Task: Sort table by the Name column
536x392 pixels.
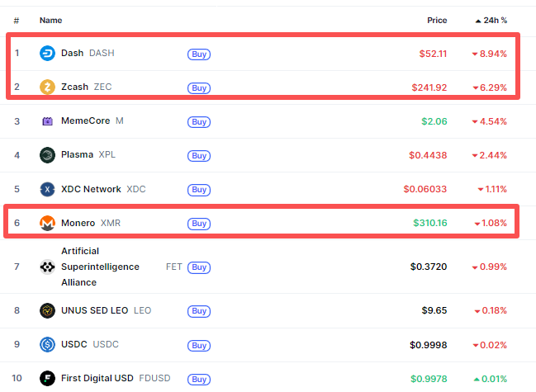Action: [x=50, y=20]
